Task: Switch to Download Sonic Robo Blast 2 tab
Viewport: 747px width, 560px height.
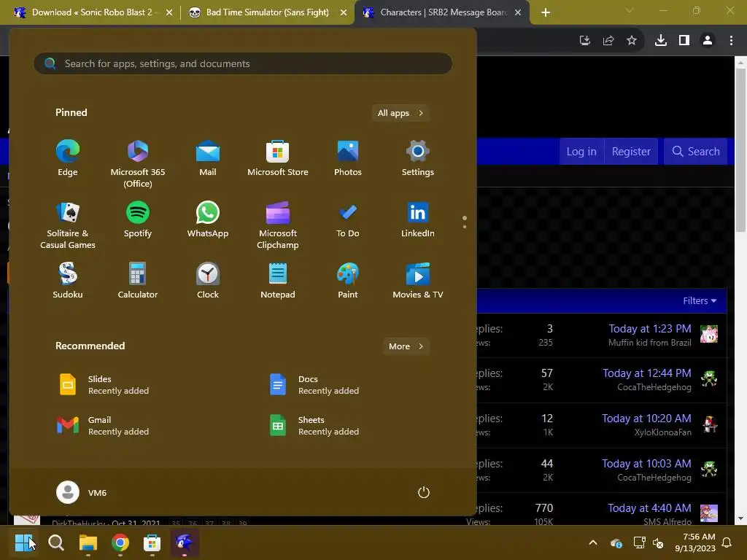Action: point(92,12)
